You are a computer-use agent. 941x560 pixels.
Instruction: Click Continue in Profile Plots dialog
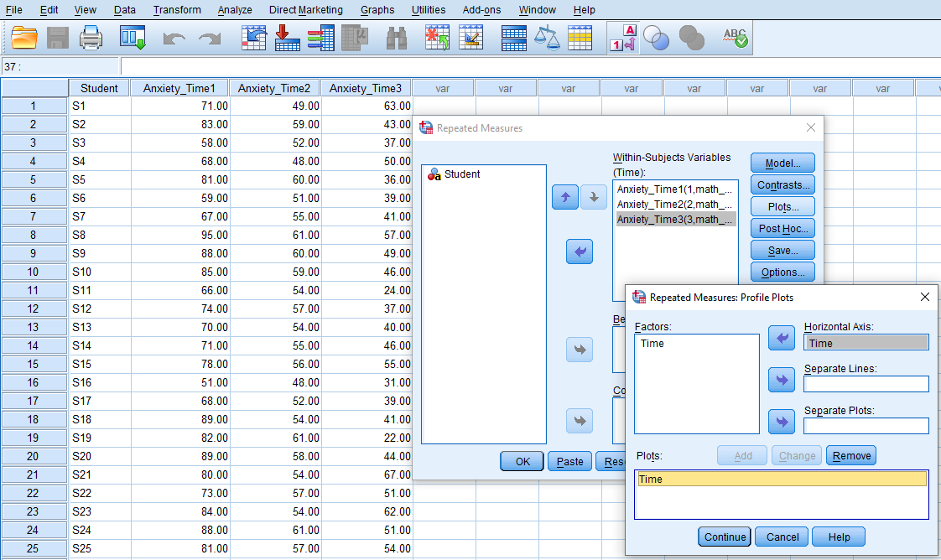(725, 537)
